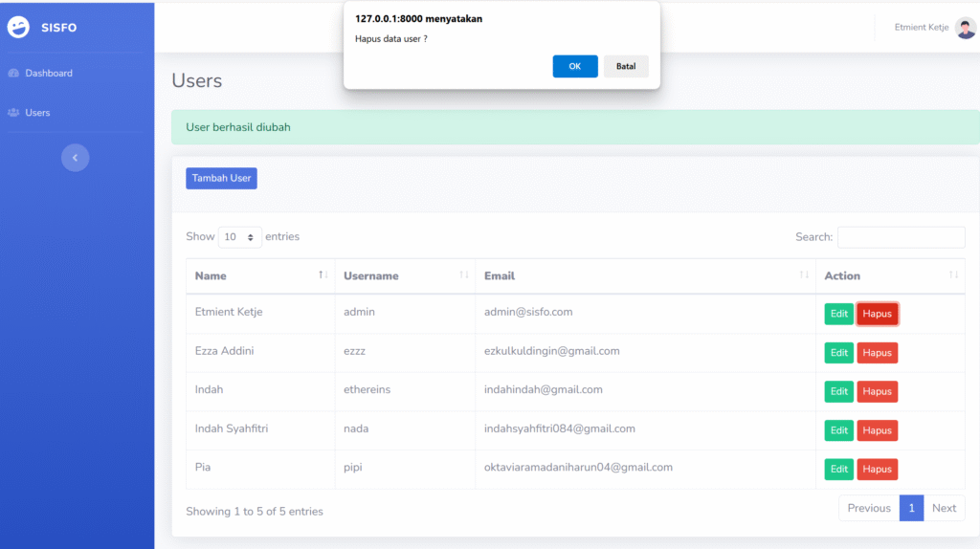The image size is (980, 549).
Task: Click Edit for user Pia
Action: point(838,470)
